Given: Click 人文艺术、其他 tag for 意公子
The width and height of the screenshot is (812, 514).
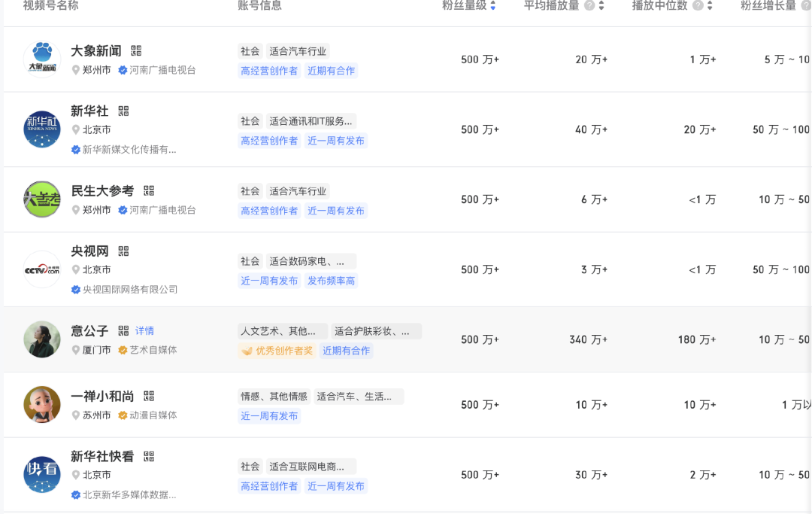Looking at the screenshot, I should 282,331.
